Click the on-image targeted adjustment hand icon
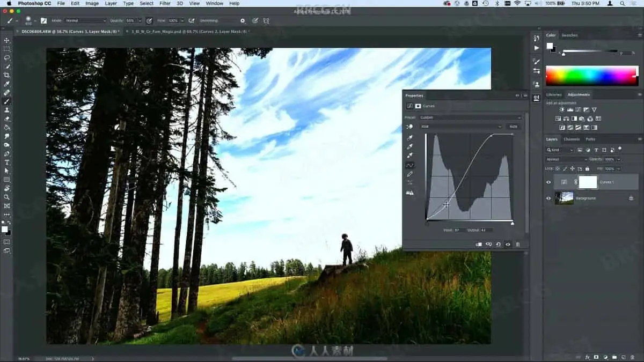 pyautogui.click(x=410, y=127)
